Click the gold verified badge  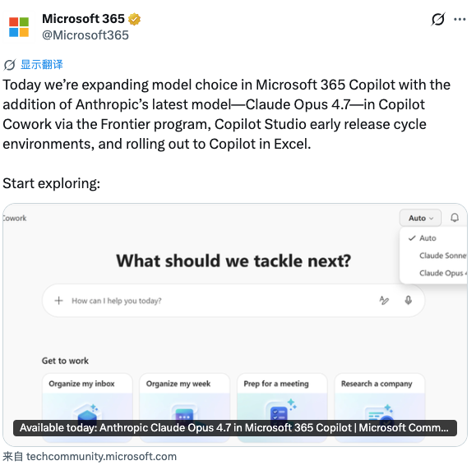click(134, 19)
